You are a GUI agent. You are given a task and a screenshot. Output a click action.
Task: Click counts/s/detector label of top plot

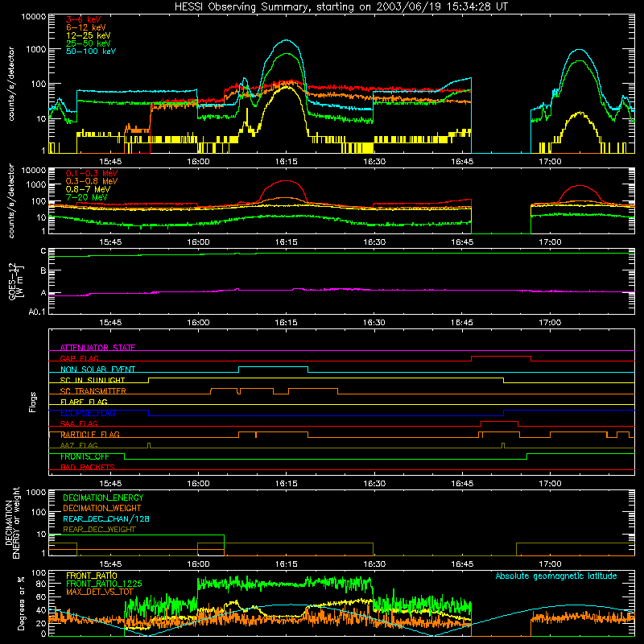pyautogui.click(x=11, y=84)
